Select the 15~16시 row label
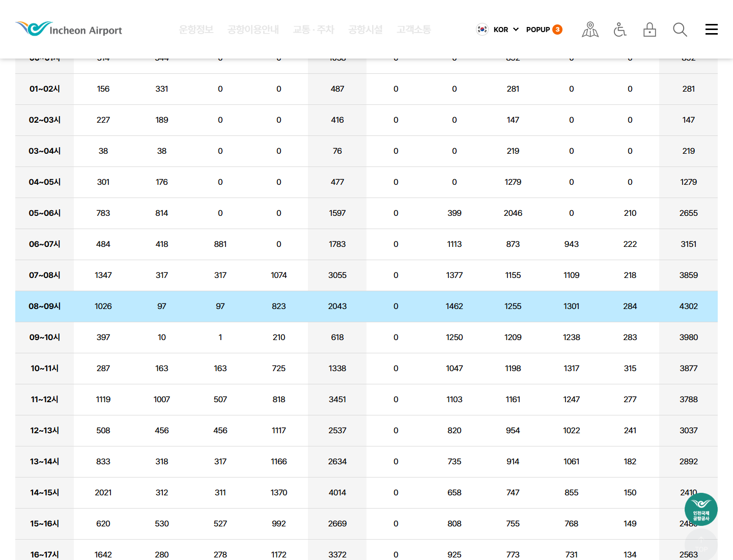The image size is (733, 560). [x=45, y=524]
